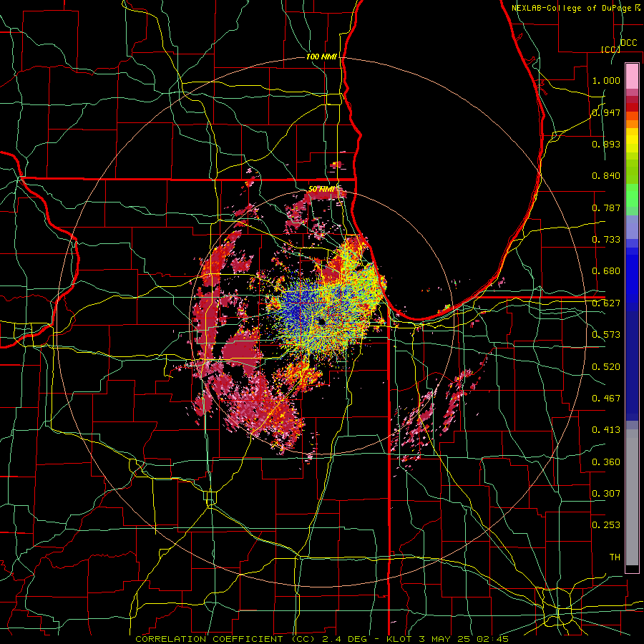
Task: Click the 50 NMI range ring label
Action: 321,190
